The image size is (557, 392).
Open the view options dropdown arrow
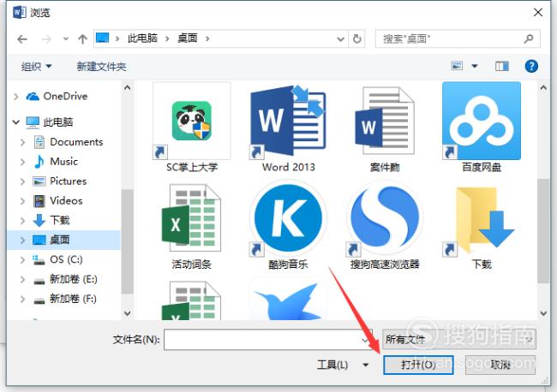click(x=474, y=66)
